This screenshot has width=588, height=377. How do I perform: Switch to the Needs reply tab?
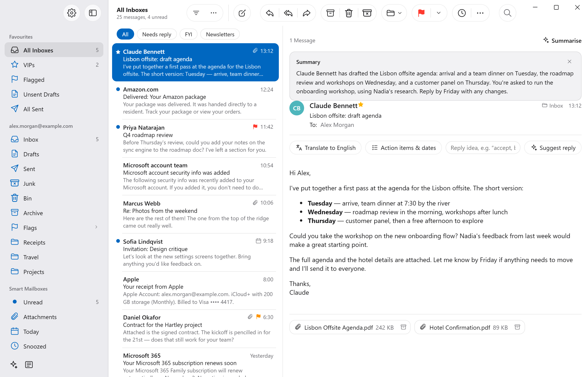pos(157,34)
